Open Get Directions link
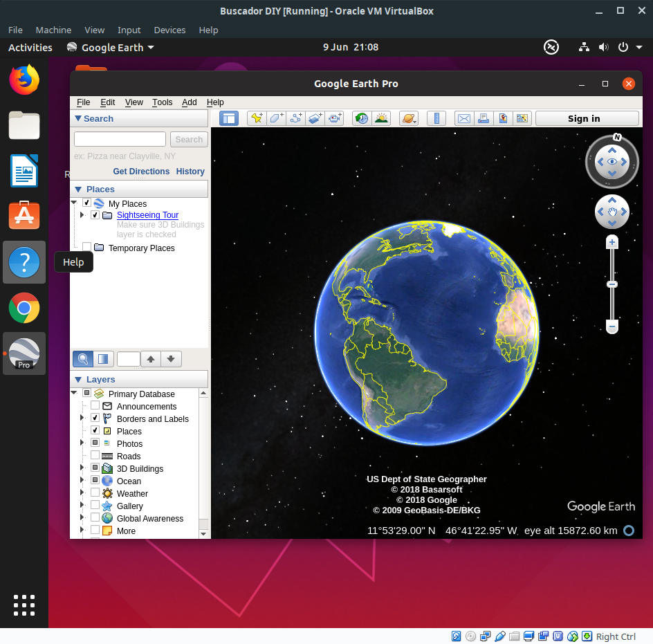The height and width of the screenshot is (644, 653). pyautogui.click(x=141, y=172)
